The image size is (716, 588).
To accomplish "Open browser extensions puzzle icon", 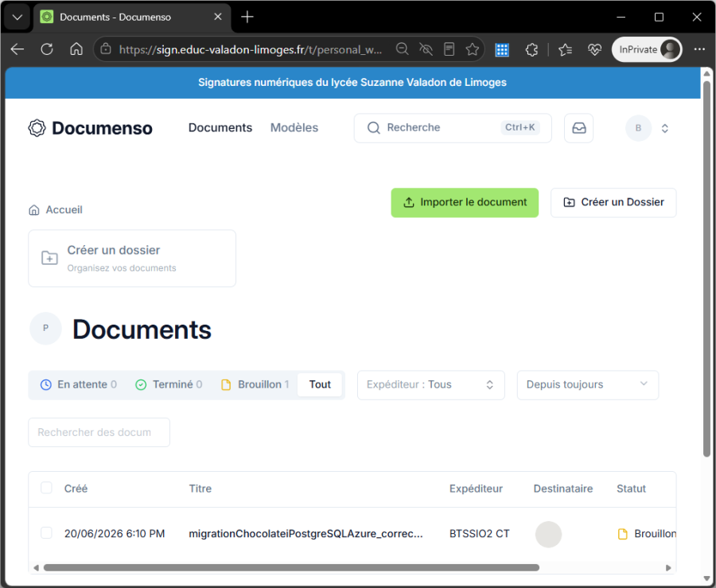I will (531, 49).
